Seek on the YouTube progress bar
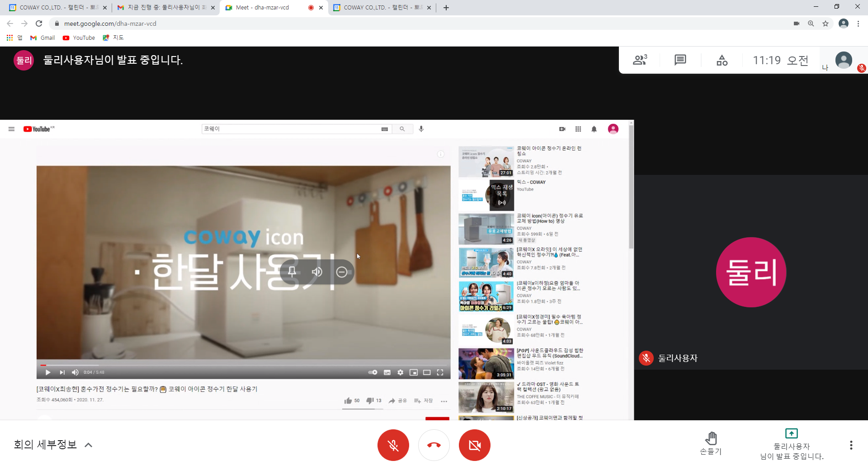 point(244,365)
